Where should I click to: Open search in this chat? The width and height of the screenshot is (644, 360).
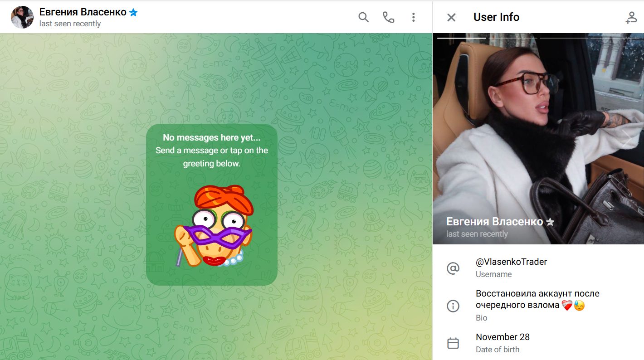tap(363, 17)
